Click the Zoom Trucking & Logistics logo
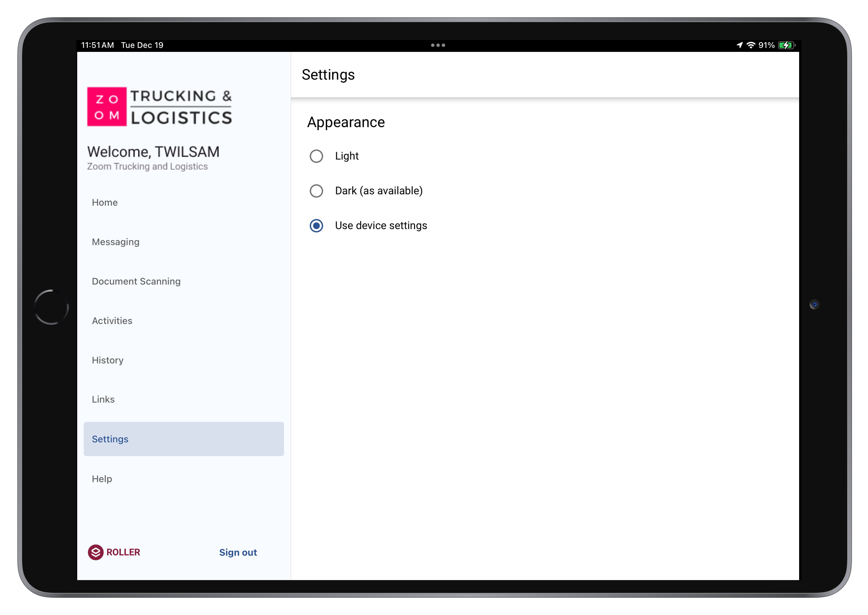 click(x=160, y=107)
